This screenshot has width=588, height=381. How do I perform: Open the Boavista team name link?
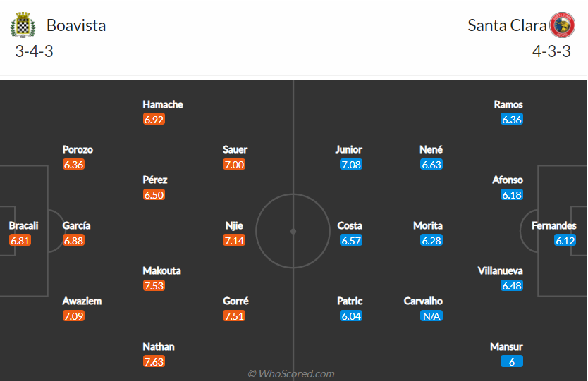click(x=76, y=25)
